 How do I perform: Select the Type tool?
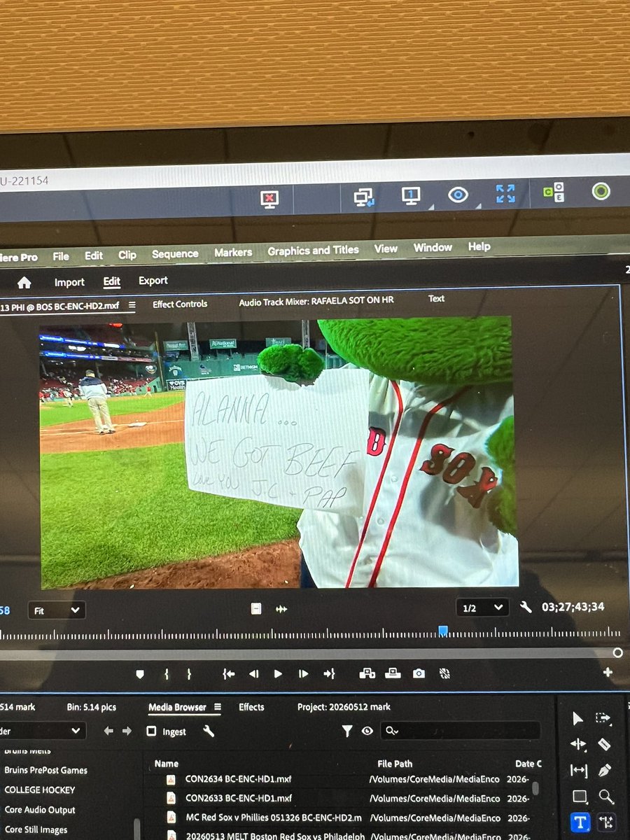[x=579, y=823]
